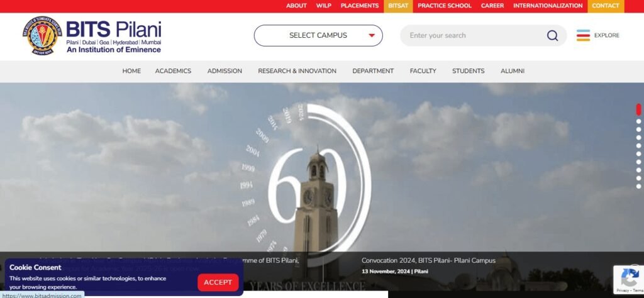Select the active red slide indicator
Screen dimensions: 644x298
pos(639,109)
